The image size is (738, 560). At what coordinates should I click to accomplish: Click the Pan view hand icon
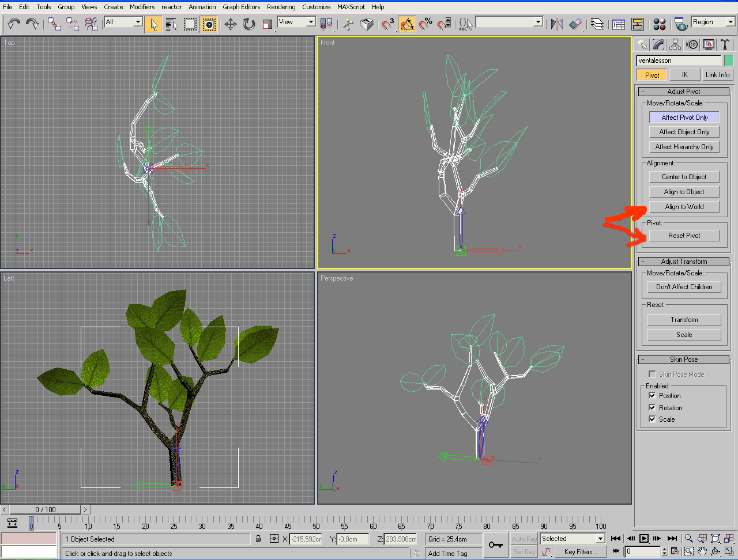click(702, 551)
